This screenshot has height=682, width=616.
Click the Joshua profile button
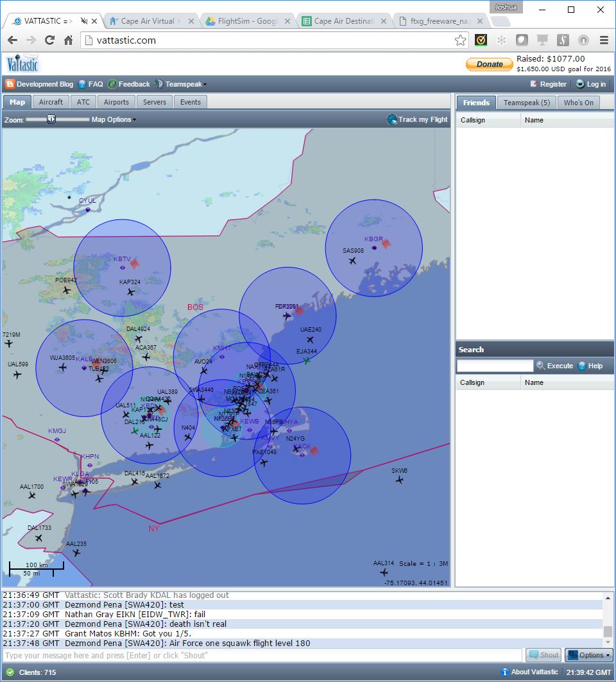pyautogui.click(x=506, y=7)
